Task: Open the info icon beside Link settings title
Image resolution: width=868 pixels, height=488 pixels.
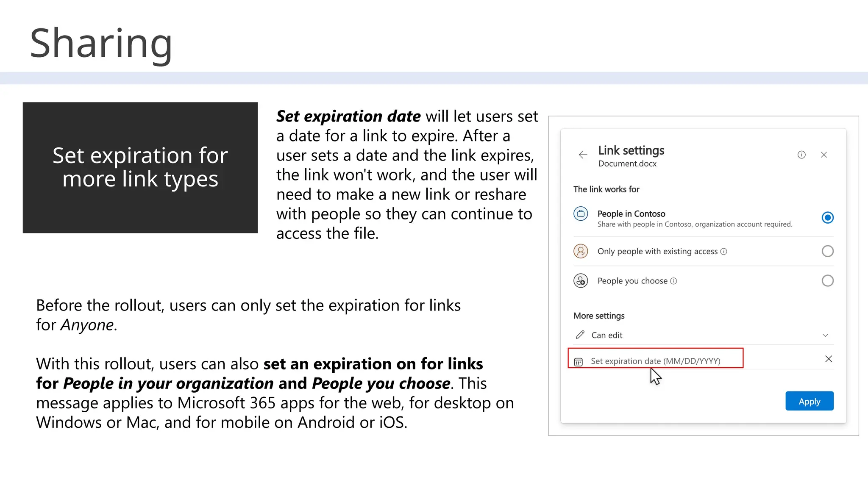Action: pos(801,155)
